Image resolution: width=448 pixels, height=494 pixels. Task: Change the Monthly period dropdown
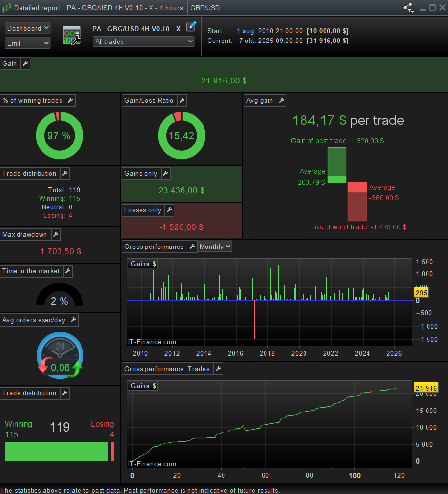pos(215,247)
